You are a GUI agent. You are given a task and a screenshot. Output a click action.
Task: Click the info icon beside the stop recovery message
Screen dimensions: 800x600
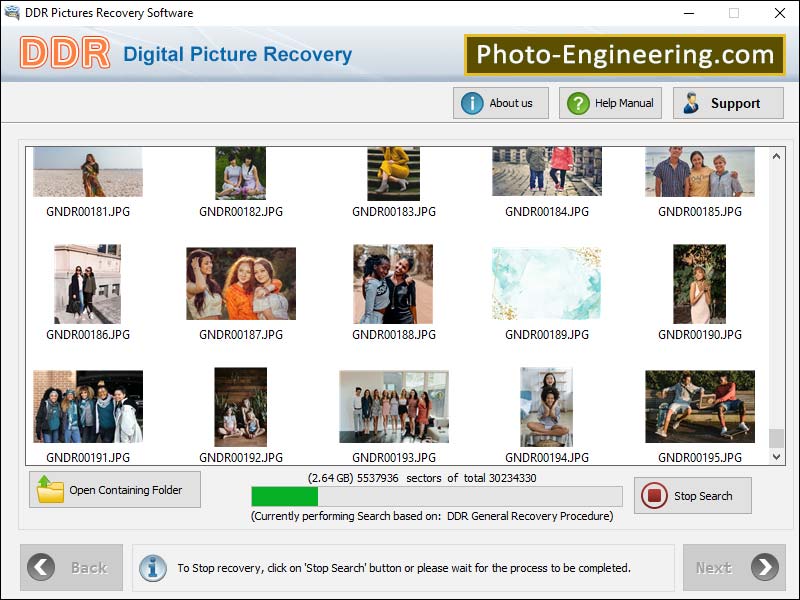[x=152, y=567]
